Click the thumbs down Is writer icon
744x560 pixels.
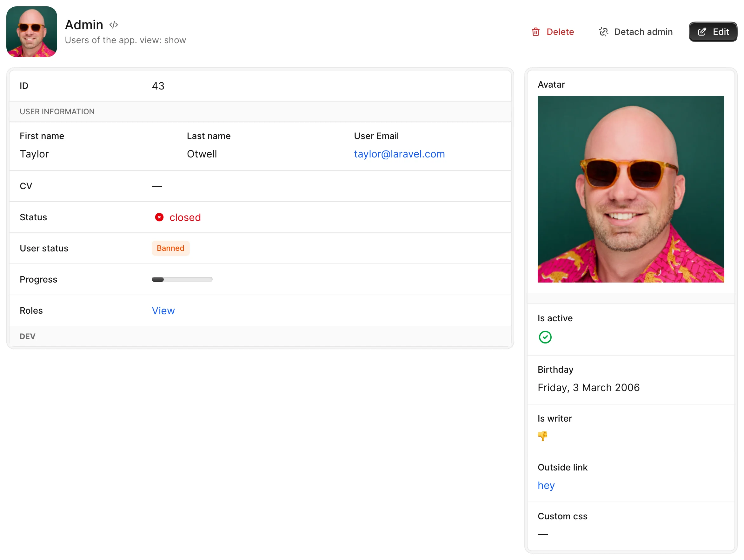click(542, 436)
